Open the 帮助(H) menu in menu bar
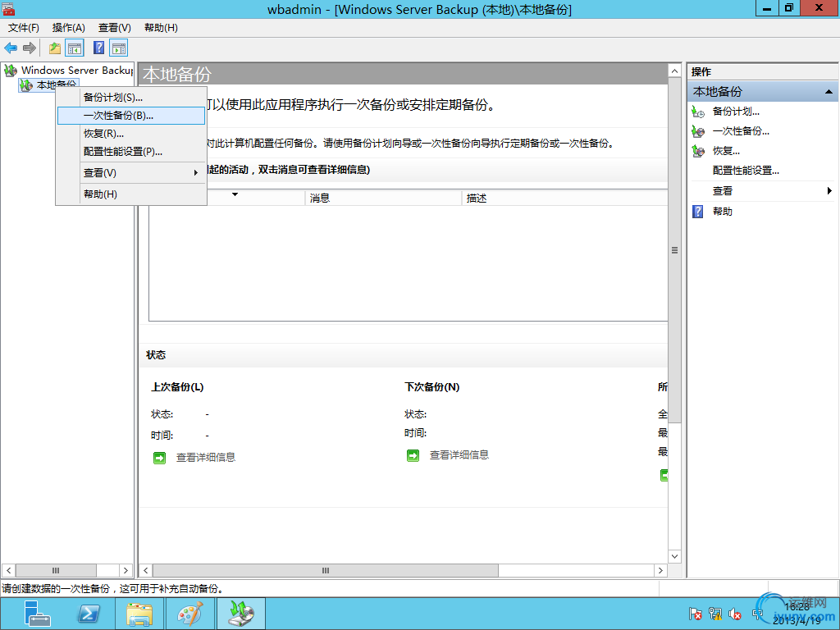 point(161,28)
